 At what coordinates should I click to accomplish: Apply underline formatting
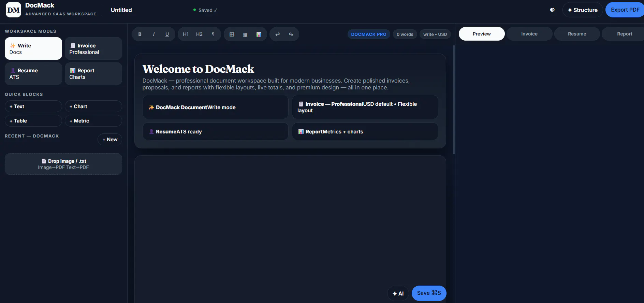click(x=167, y=34)
